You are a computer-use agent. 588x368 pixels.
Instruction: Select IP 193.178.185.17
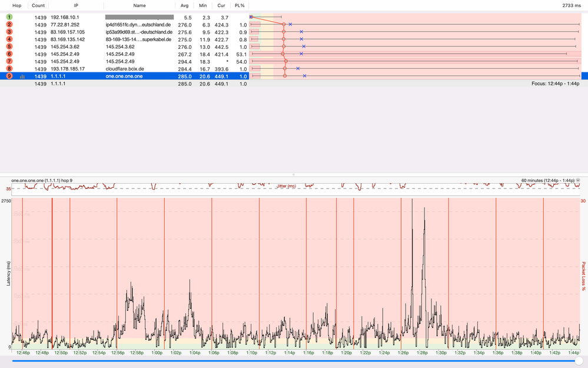[x=68, y=69]
